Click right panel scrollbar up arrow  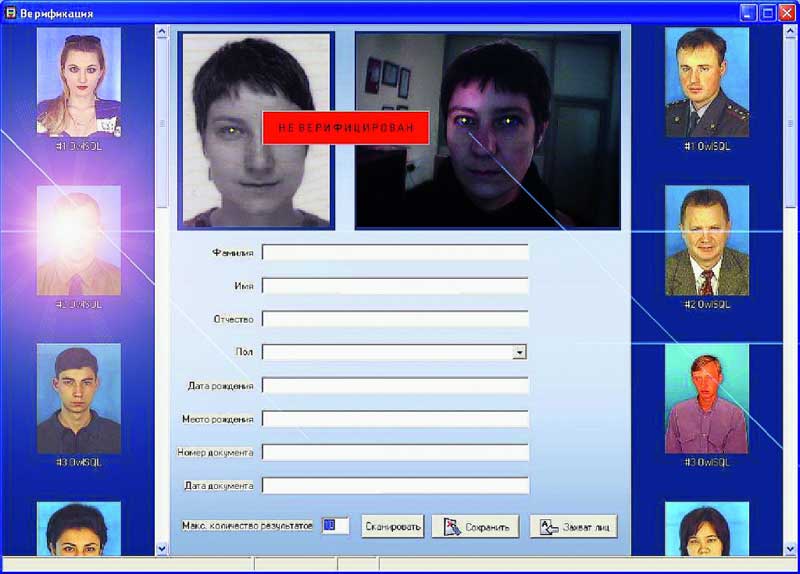coord(790,32)
